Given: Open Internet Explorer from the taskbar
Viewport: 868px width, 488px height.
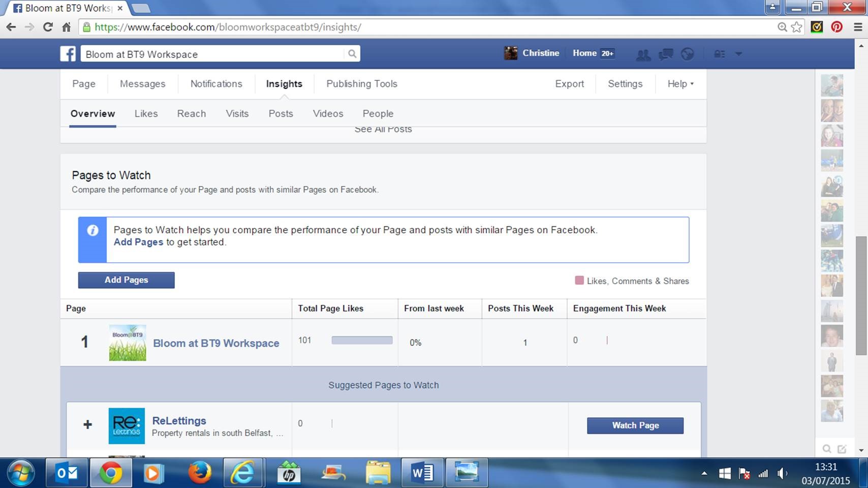Looking at the screenshot, I should (242, 473).
